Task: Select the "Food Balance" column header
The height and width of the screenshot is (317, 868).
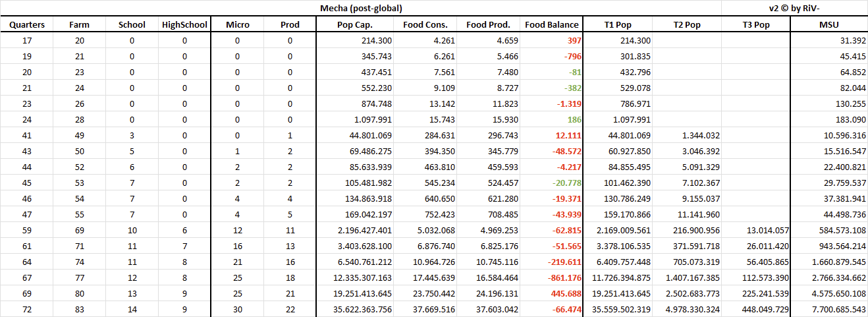Action: coord(552,25)
